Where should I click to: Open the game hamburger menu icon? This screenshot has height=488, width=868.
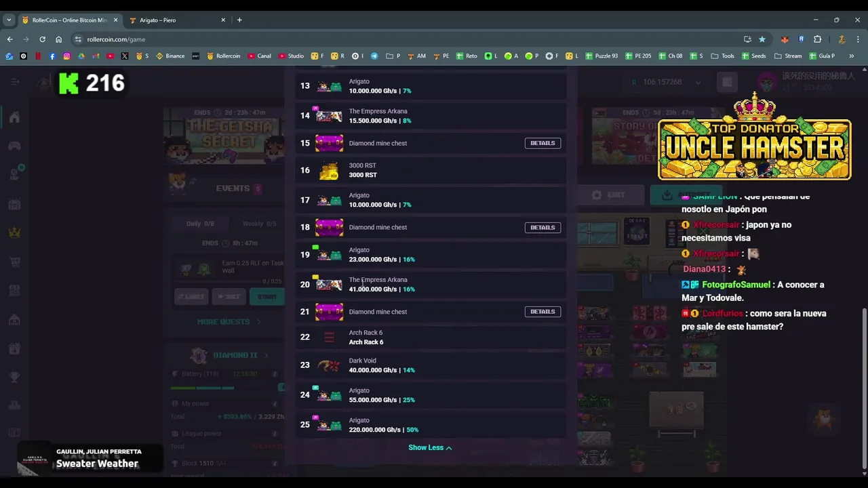click(15, 82)
